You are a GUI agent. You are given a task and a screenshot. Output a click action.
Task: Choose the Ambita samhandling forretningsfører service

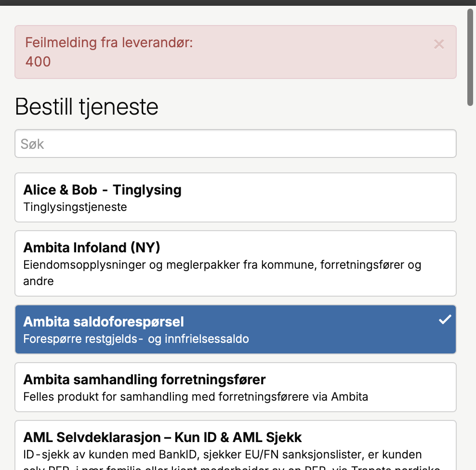(x=236, y=387)
